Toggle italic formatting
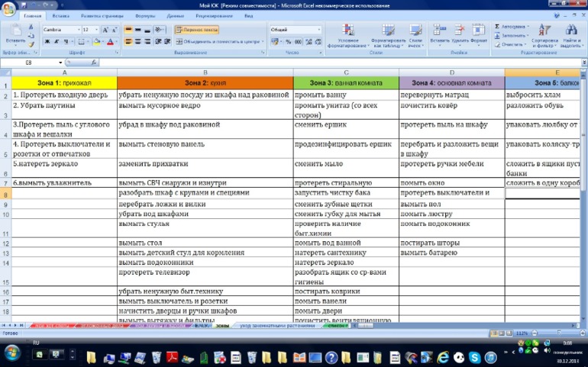The image size is (588, 367). [56, 42]
